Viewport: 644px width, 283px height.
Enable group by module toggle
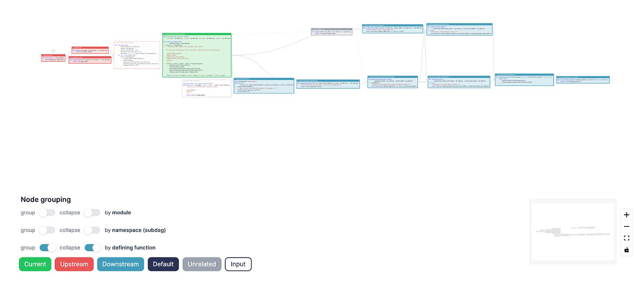[x=46, y=213]
